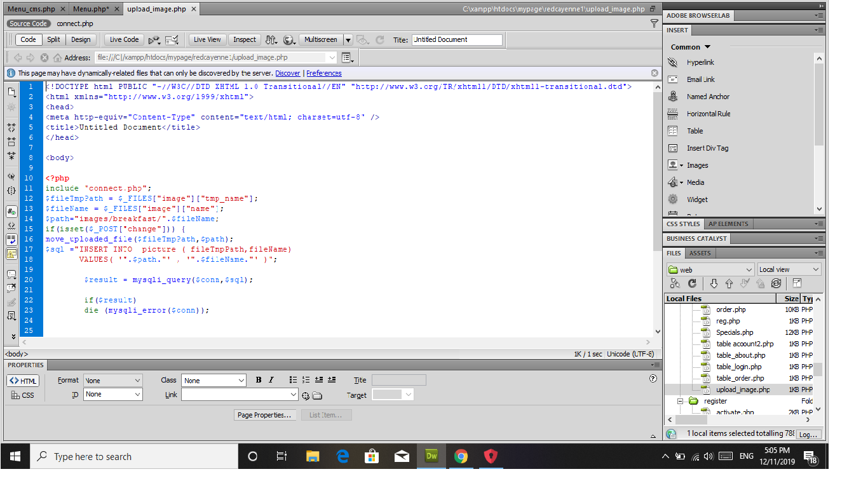Click the Windows Start button
Screen dimensions: 868x488
point(15,456)
